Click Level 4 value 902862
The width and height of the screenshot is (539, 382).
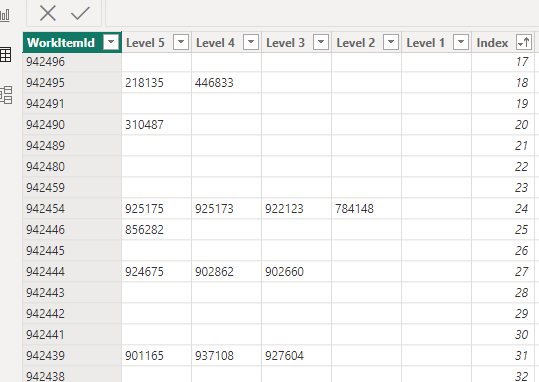[214, 272]
